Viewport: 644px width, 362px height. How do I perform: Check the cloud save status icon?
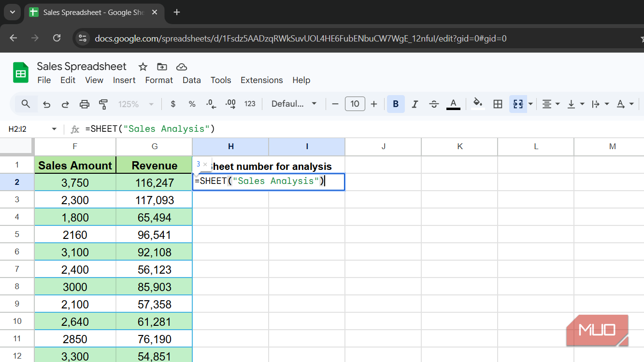point(182,67)
